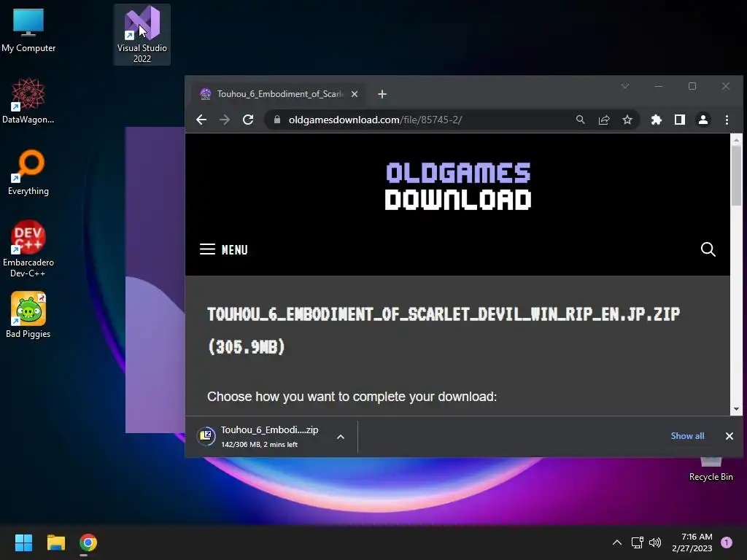Go back to the previous page in Chrome
This screenshot has height=560, width=747.
[201, 120]
